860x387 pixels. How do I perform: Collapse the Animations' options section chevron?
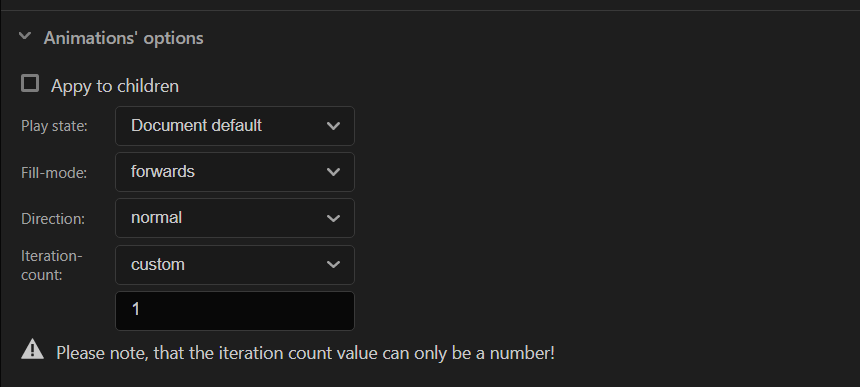click(x=25, y=37)
